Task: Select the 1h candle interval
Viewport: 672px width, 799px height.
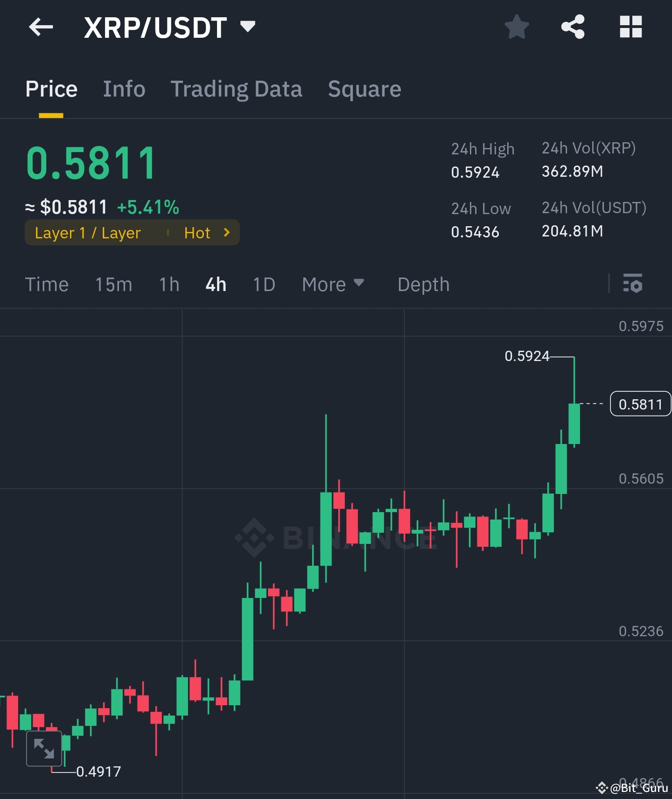Action: click(x=169, y=284)
